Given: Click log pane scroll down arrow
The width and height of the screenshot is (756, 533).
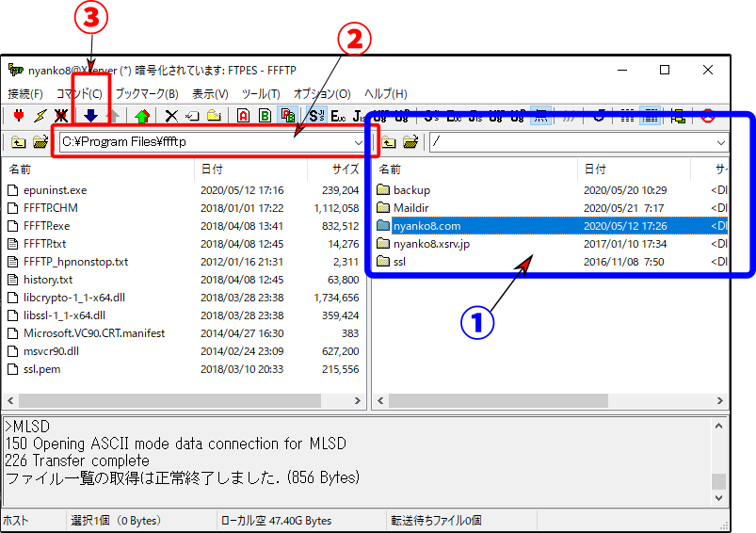Looking at the screenshot, I should click(719, 497).
